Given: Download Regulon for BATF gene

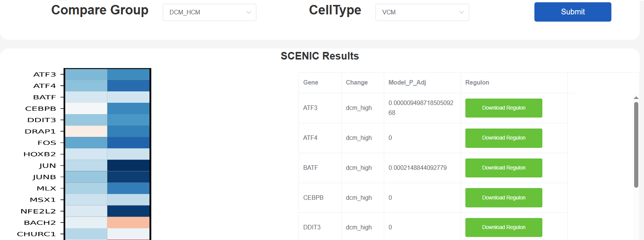Looking at the screenshot, I should (503, 168).
